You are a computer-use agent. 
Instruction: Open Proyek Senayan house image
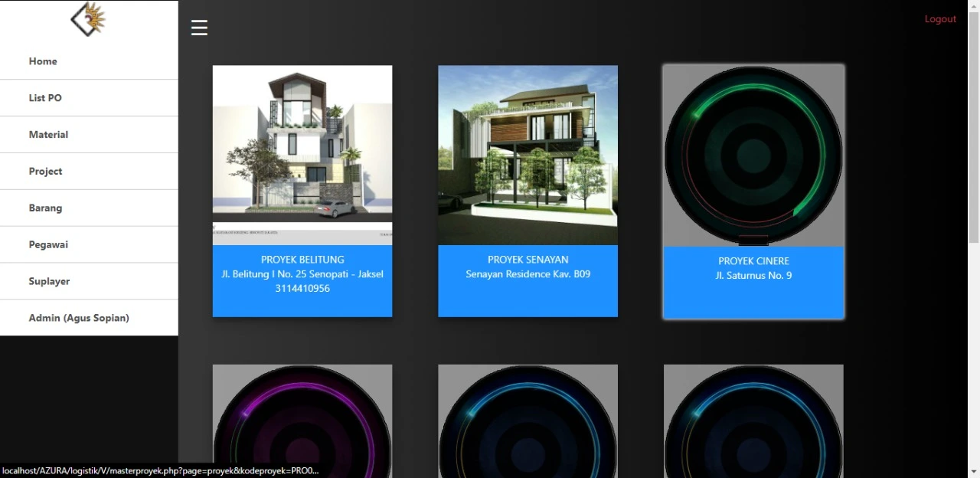click(x=528, y=155)
